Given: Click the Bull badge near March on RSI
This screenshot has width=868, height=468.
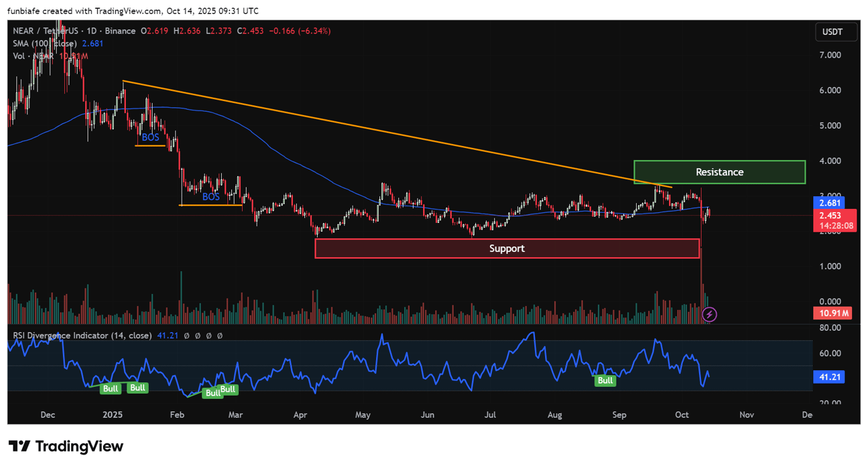Looking at the screenshot, I should point(227,390).
